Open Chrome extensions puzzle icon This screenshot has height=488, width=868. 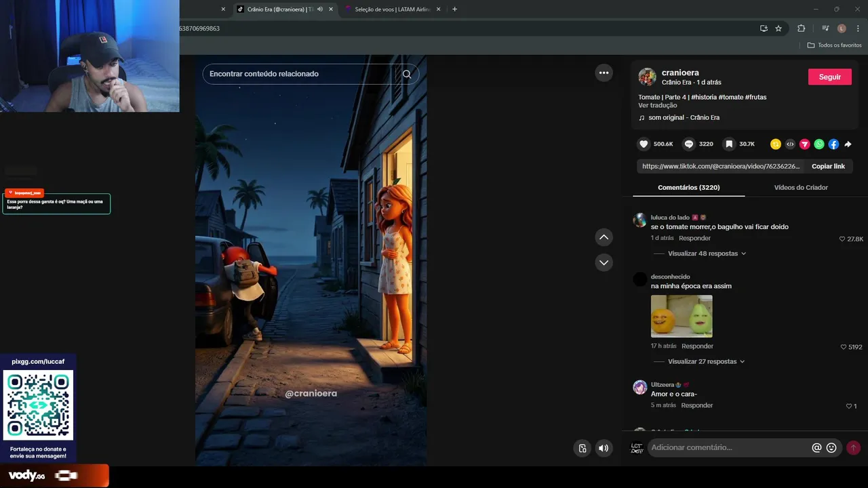(x=801, y=28)
